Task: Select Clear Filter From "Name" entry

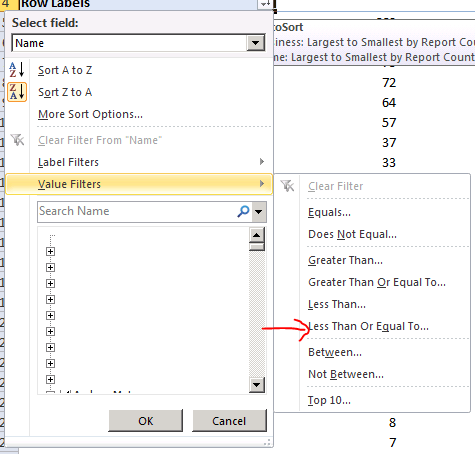Action: pos(100,140)
